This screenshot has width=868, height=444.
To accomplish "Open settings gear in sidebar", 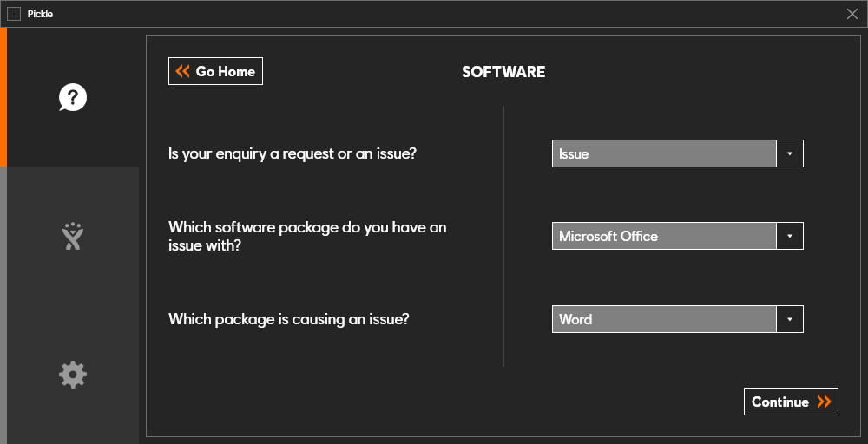I will coord(73,375).
